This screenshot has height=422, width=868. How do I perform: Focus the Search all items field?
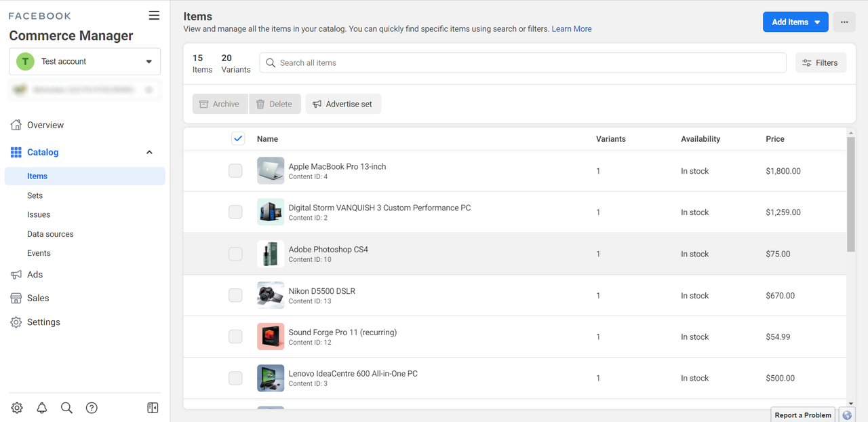coord(522,62)
